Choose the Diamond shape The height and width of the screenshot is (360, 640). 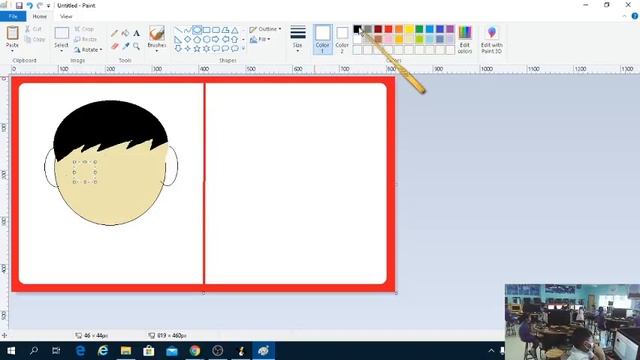pos(187,40)
